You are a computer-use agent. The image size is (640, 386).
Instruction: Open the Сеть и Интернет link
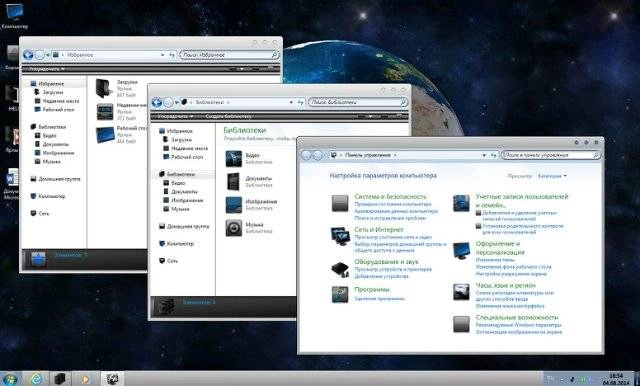click(x=379, y=229)
